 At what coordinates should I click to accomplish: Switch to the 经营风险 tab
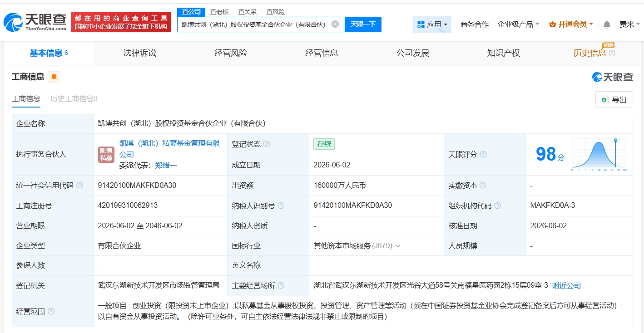click(x=231, y=53)
